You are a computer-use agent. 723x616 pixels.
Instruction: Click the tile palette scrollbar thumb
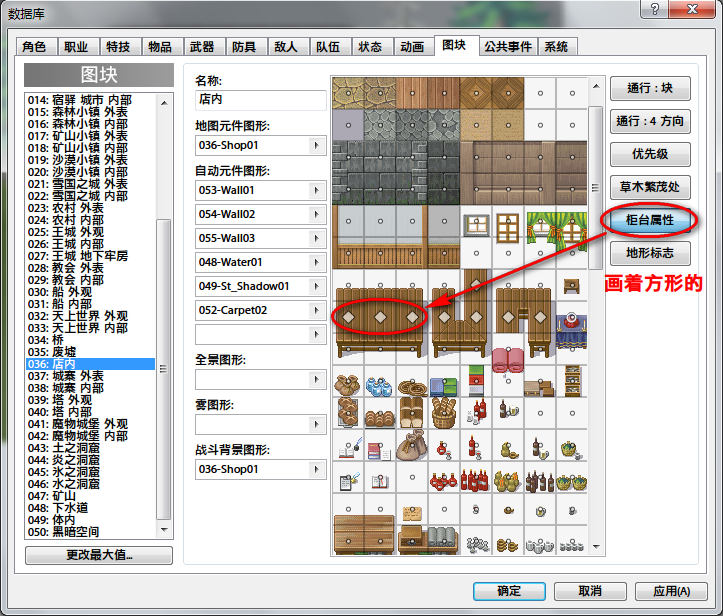coord(596,188)
